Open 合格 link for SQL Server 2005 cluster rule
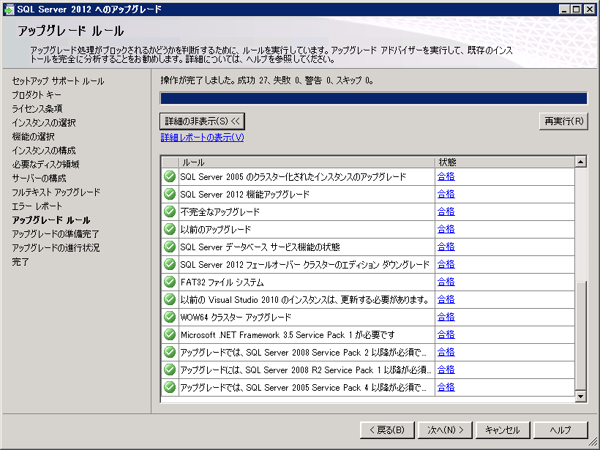 [x=446, y=176]
